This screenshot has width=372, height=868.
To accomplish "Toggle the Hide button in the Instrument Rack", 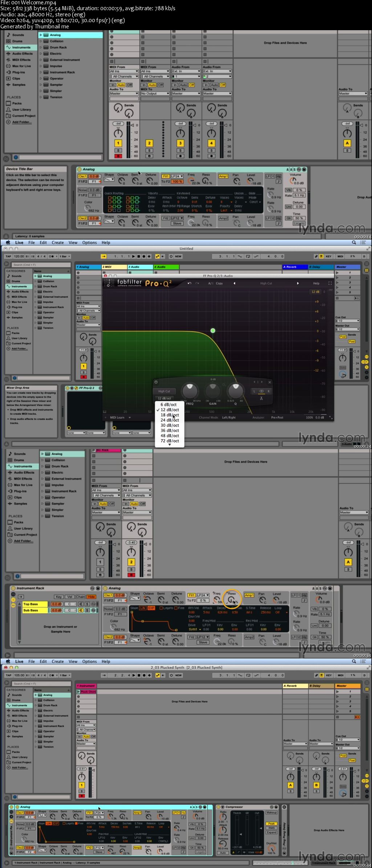I will click(91, 597).
